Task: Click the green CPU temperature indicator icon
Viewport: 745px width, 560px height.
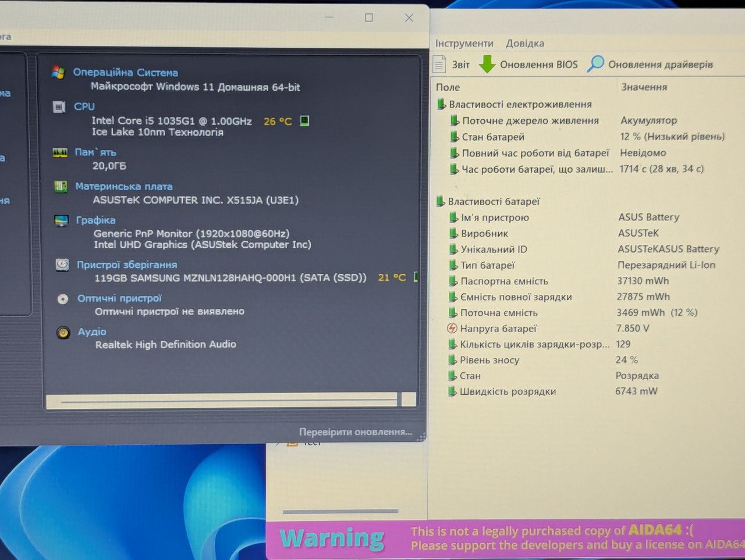Action: tap(304, 121)
